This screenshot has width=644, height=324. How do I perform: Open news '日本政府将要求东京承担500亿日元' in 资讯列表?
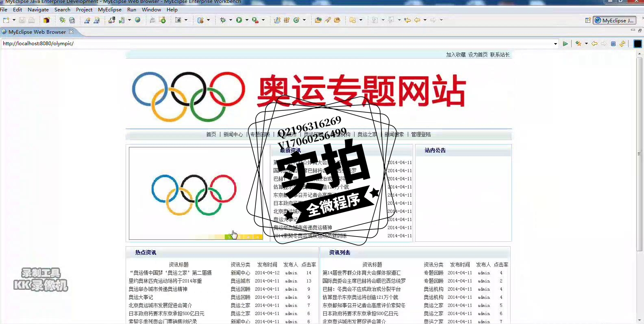(360, 313)
